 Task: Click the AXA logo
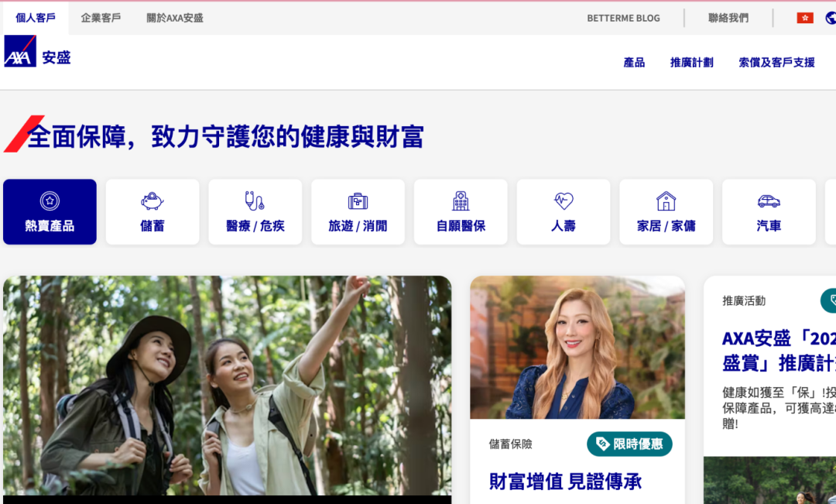tap(20, 52)
